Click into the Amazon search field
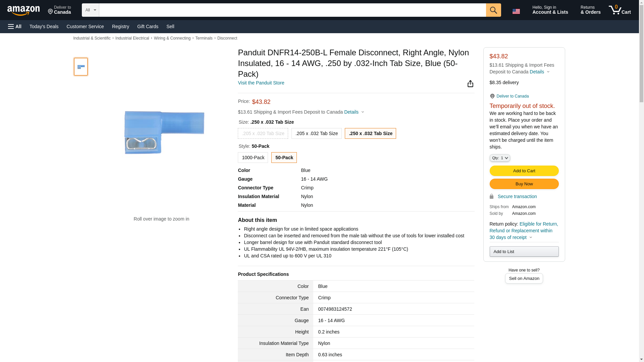644x362 pixels. [292, 10]
